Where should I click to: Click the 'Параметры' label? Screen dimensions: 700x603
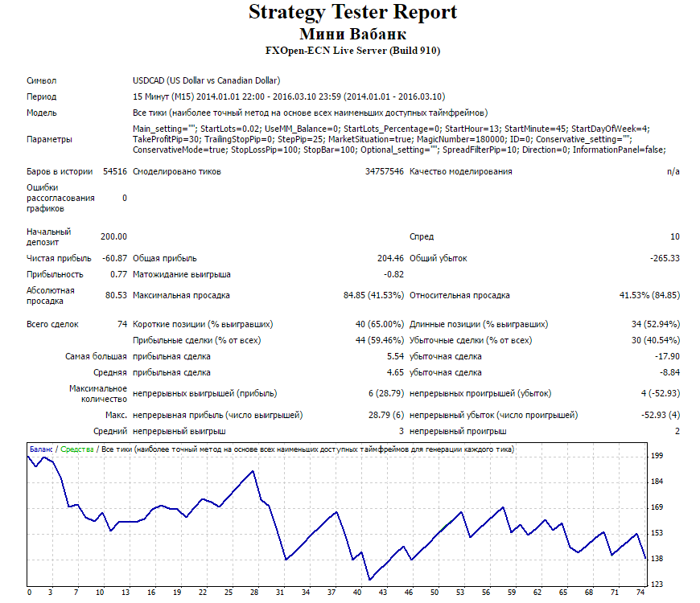(49, 139)
